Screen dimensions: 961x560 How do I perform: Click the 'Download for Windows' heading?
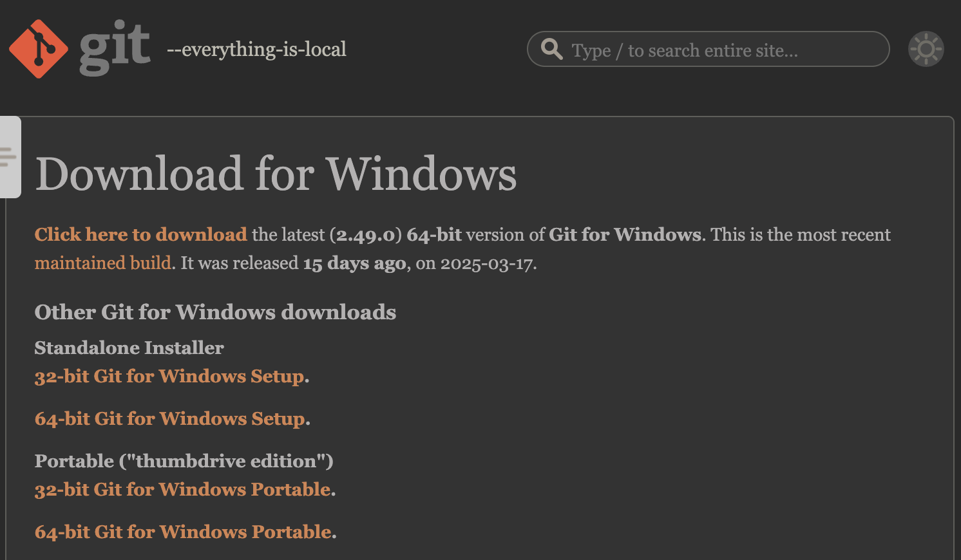pyautogui.click(x=276, y=174)
